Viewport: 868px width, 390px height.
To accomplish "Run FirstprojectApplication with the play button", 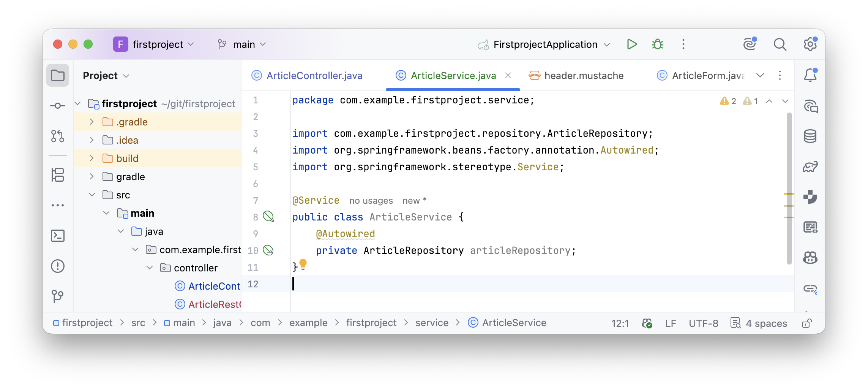I will (632, 44).
